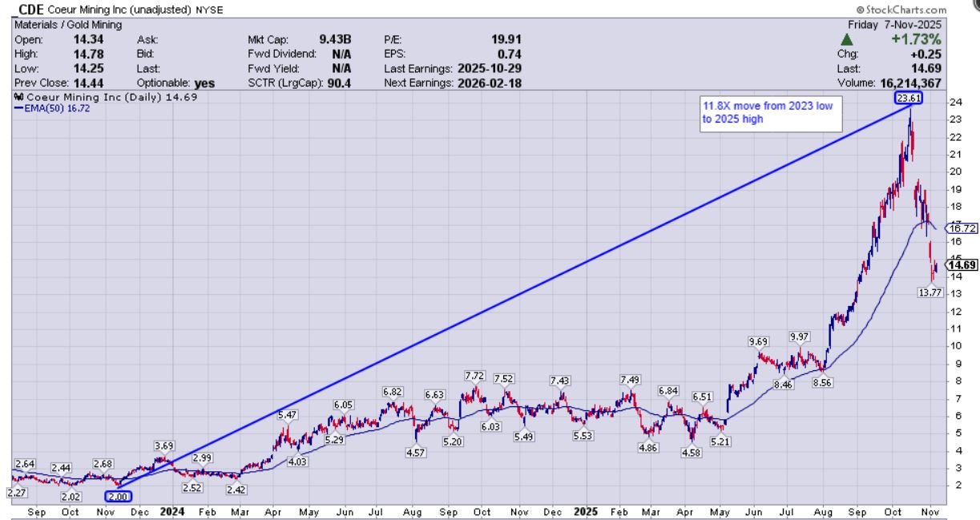Screen dimensions: 980x520
Task: Click the 20 gridline label on price axis
Action: [x=954, y=172]
